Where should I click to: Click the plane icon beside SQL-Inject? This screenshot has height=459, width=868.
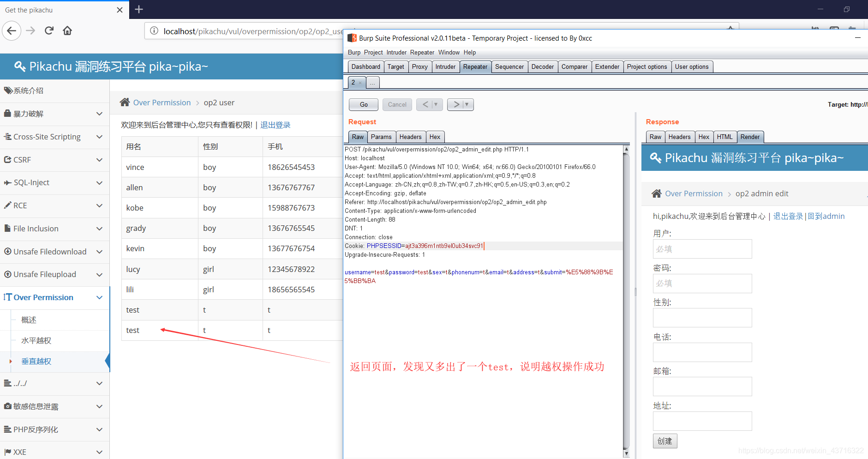pyautogui.click(x=8, y=182)
